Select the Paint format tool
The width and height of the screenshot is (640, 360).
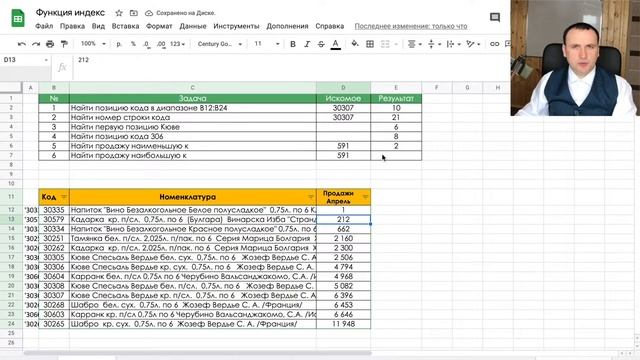(x=64, y=44)
